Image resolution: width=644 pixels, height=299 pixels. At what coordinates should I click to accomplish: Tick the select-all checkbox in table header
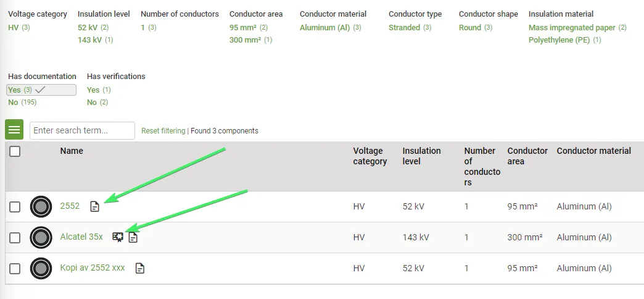click(x=15, y=151)
